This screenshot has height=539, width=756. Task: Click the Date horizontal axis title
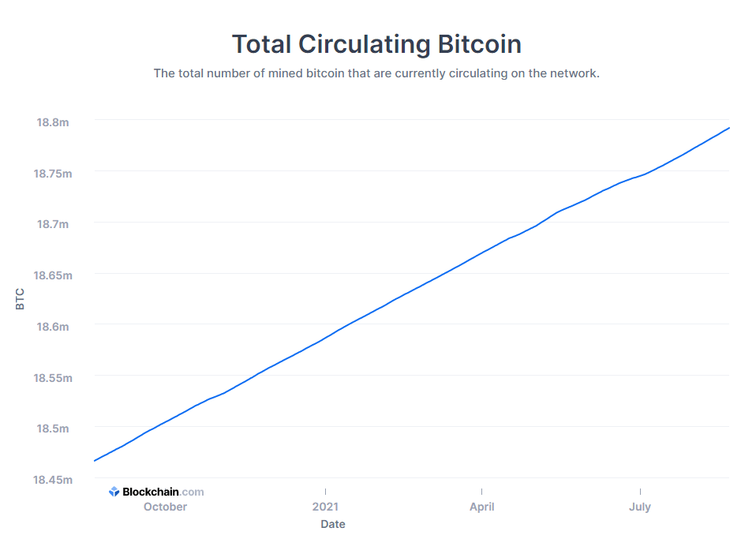332,524
